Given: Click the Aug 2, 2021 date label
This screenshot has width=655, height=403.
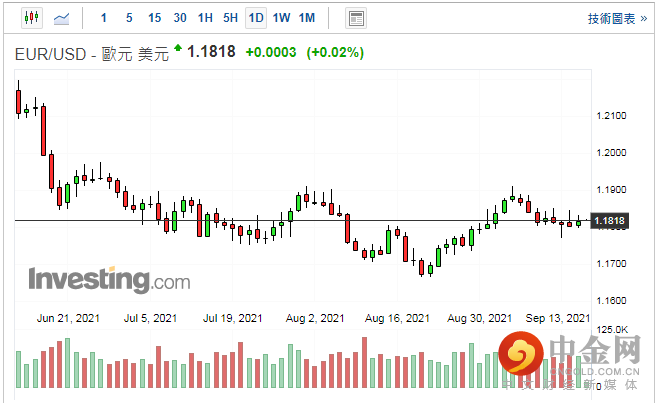Looking at the screenshot, I should (x=315, y=318).
